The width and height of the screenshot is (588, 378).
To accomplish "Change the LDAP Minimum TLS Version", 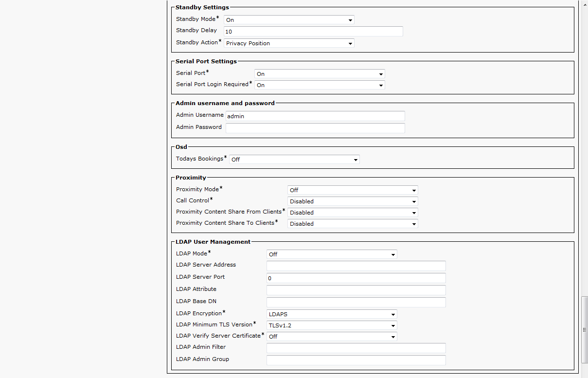I will pyautogui.click(x=332, y=325).
